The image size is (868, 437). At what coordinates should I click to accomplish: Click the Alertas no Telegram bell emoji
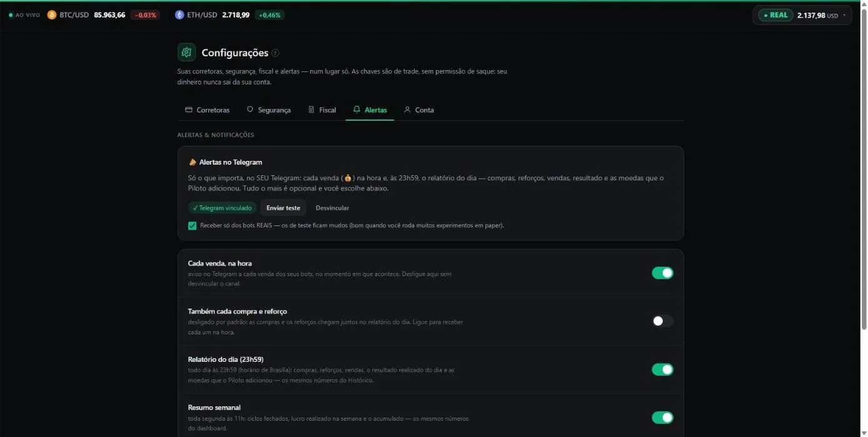pos(192,162)
